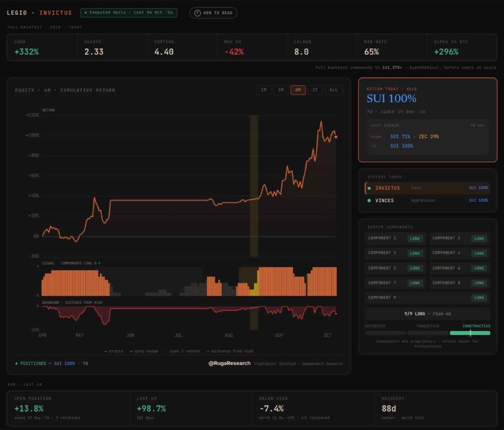
Task: Click the LEGIO INVICTUS title
Action: click(39, 13)
